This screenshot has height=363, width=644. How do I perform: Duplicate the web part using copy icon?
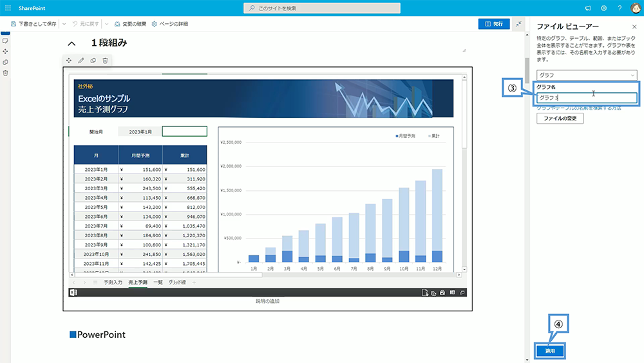93,61
